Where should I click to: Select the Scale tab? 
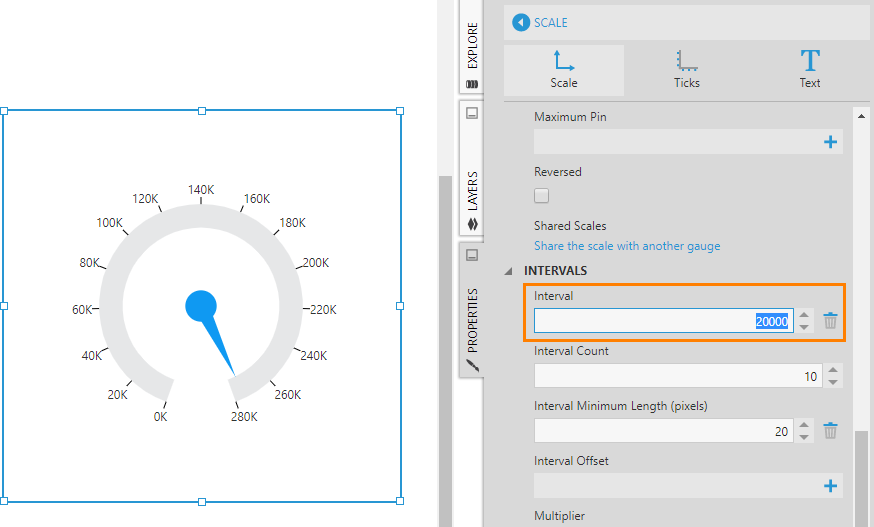[x=564, y=69]
